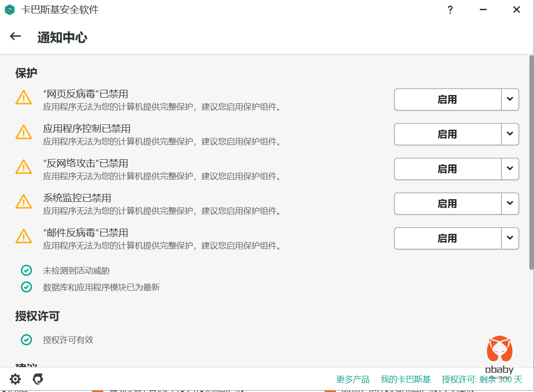
Task: Open the 我的卡巴斯基 link
Action: coord(405,380)
